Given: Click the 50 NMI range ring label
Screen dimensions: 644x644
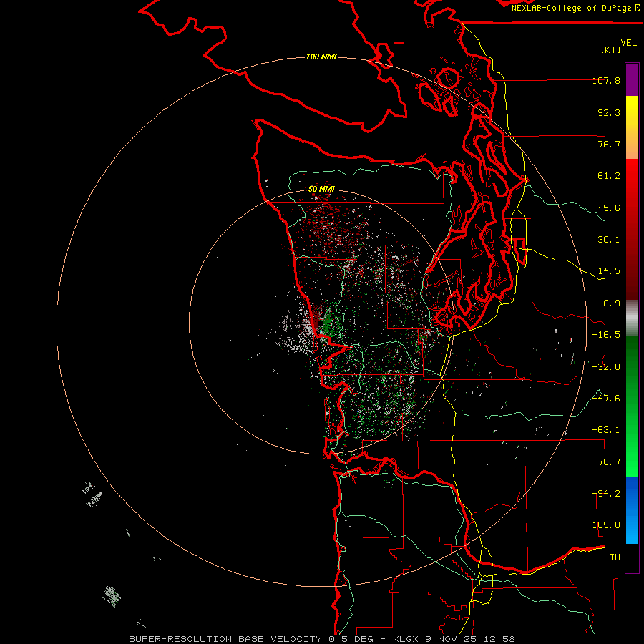Looking at the screenshot, I should click(321, 189).
